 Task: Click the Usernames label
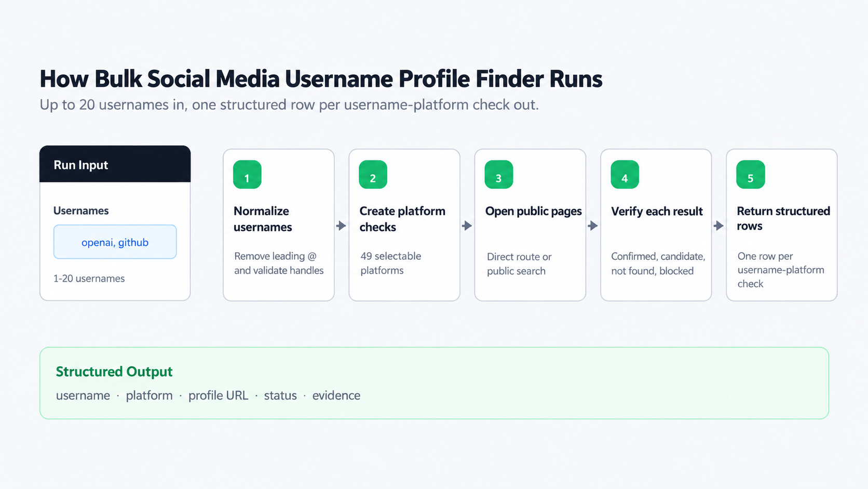click(81, 210)
